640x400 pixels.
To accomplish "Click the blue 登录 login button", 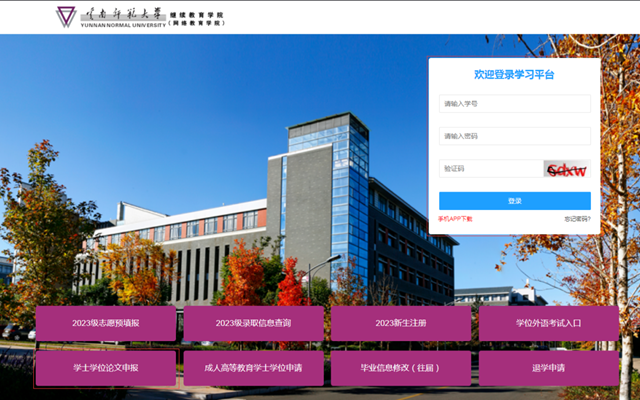I will pyautogui.click(x=515, y=201).
